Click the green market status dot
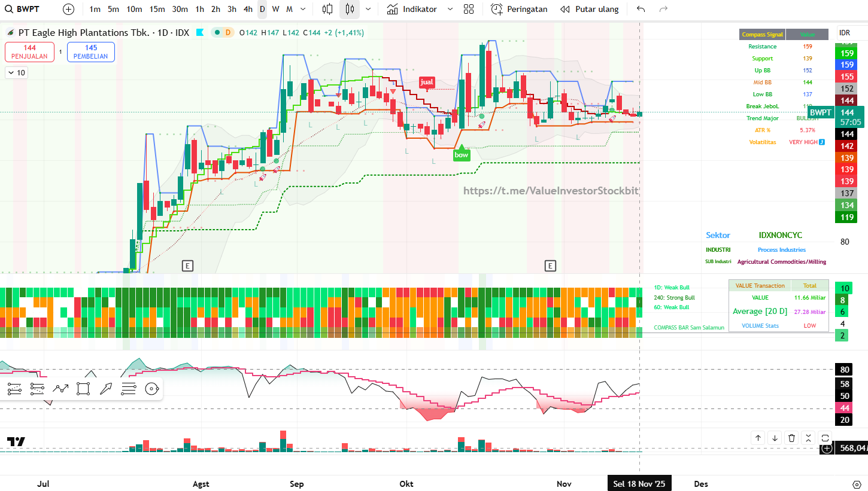The width and height of the screenshot is (868, 491). pos(217,33)
